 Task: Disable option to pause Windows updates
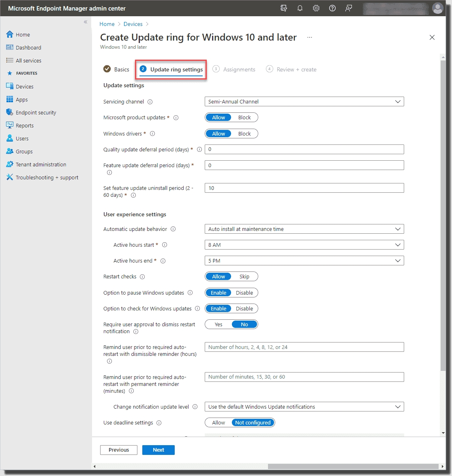tap(244, 293)
